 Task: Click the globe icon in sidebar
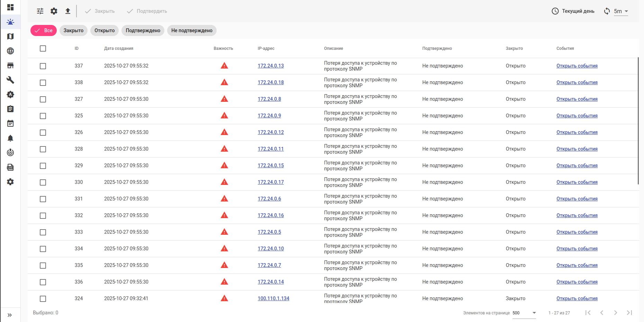pos(10,51)
